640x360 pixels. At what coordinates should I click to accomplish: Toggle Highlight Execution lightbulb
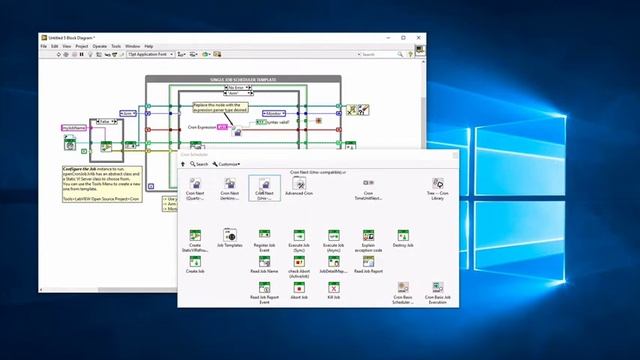click(x=90, y=54)
